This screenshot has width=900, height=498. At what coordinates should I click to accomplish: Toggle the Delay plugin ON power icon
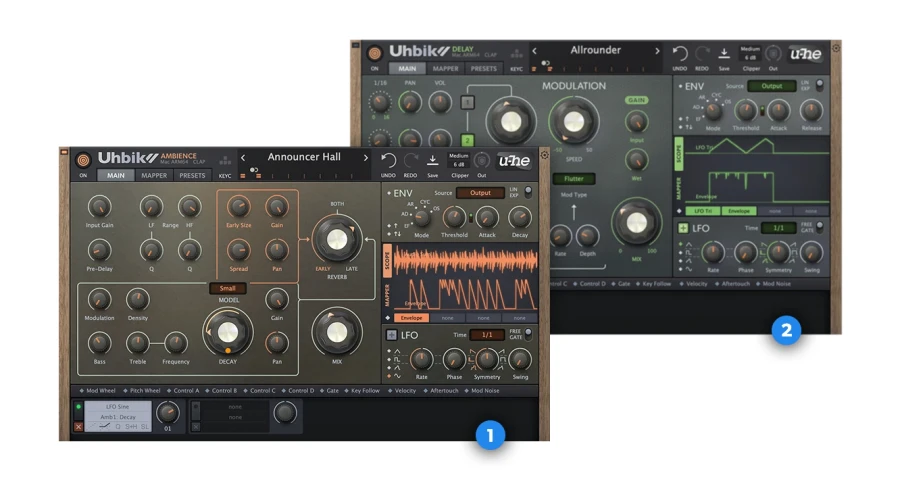pos(375,53)
